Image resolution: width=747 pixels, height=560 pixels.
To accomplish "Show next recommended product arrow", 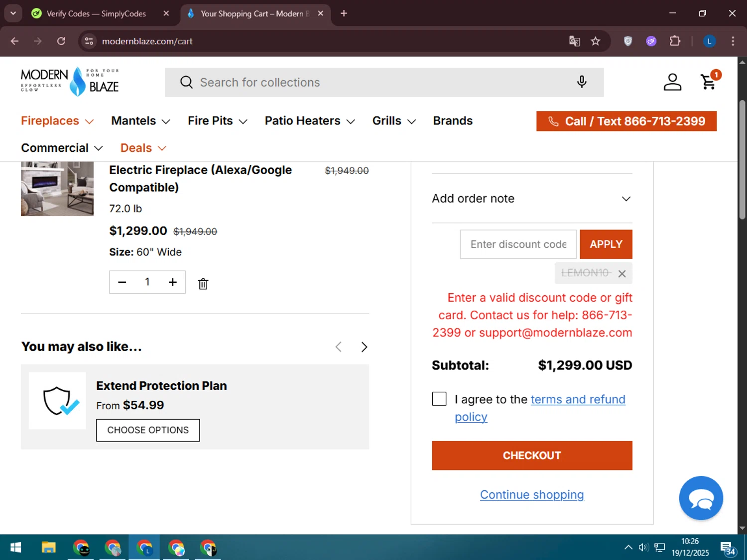I will (x=364, y=347).
